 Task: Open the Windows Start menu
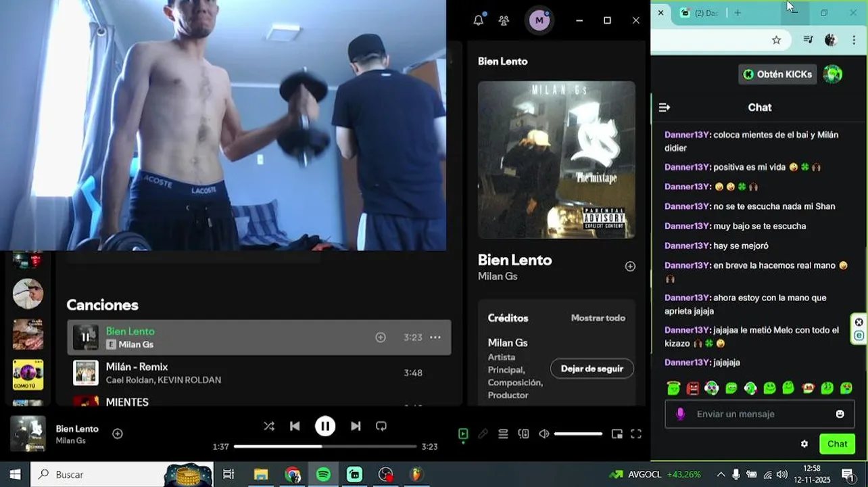tap(15, 474)
